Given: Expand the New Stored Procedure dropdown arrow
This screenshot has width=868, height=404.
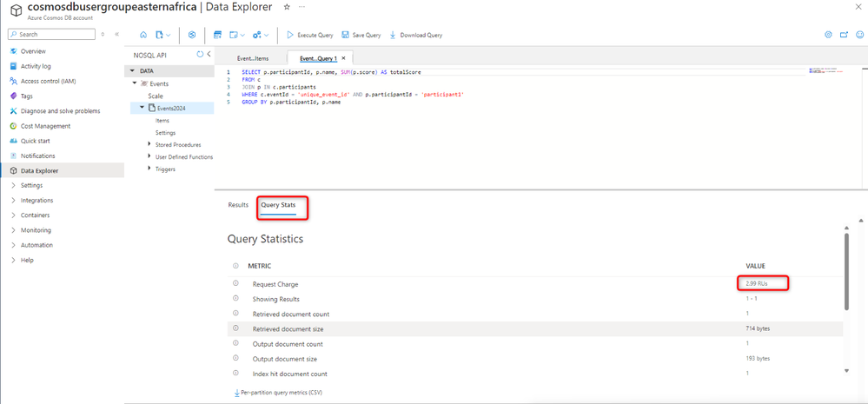Looking at the screenshot, I should [266, 35].
